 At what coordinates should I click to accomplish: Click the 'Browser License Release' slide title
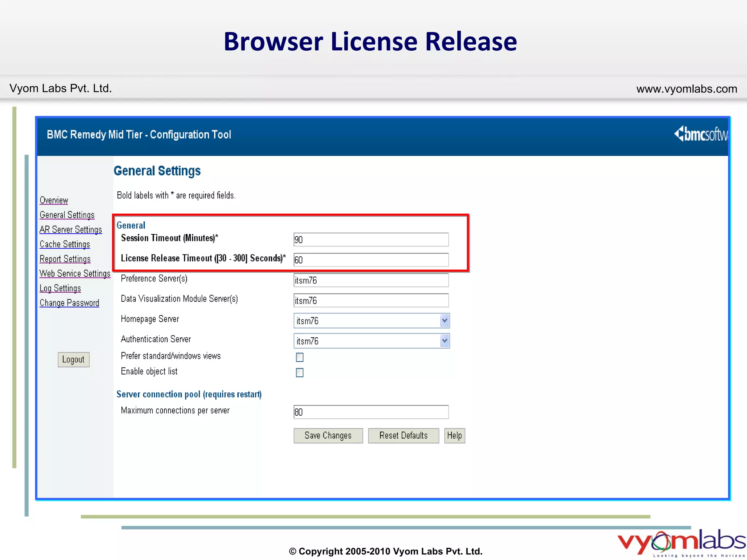coord(370,41)
